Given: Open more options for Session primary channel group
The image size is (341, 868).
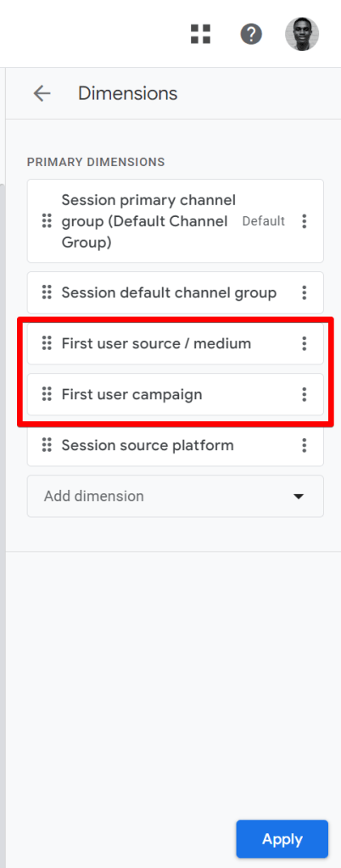Looking at the screenshot, I should (304, 221).
